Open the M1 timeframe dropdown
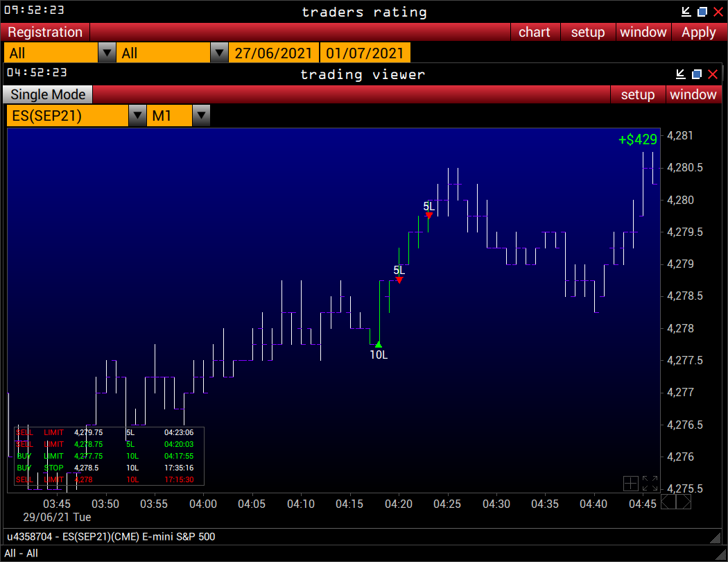This screenshot has width=728, height=562. pos(201,115)
